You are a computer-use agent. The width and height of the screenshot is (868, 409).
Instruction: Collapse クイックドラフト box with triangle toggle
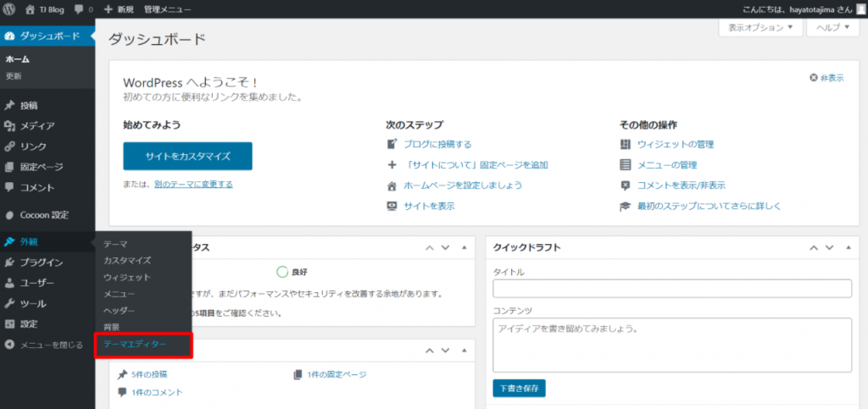[849, 247]
